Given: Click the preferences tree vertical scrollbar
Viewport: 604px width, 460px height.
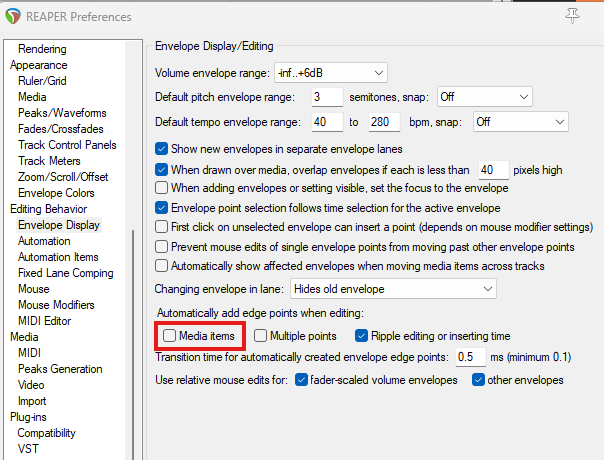Looking at the screenshot, I should (133, 345).
